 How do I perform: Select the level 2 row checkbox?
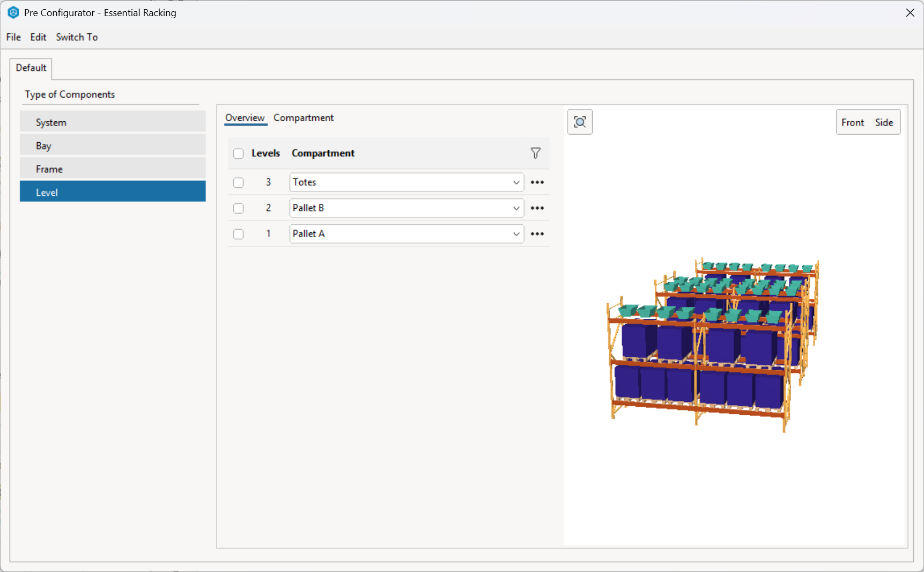[239, 209]
